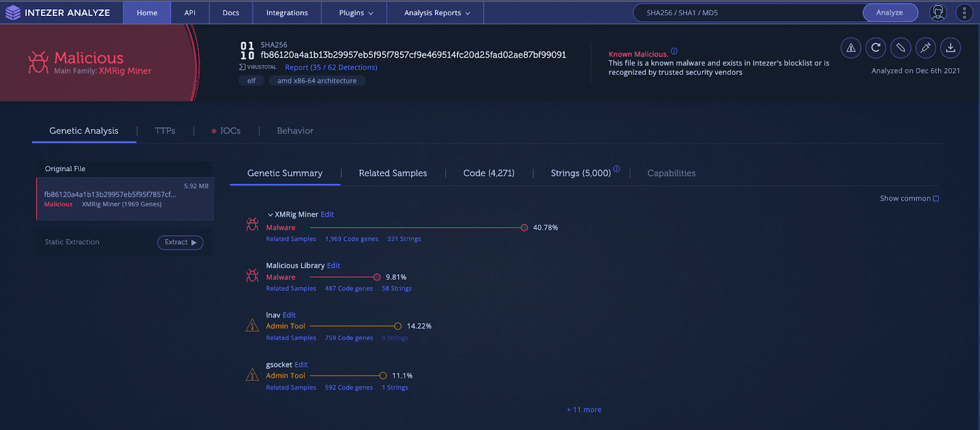Select the Genetic Analysis tab

[84, 130]
